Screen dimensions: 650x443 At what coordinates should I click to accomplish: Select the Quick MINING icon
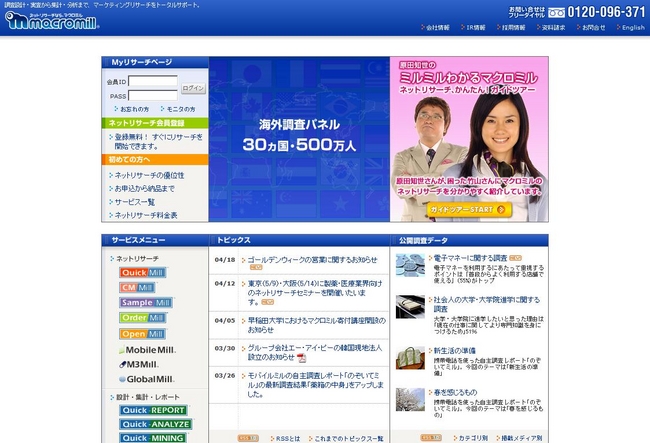153,438
